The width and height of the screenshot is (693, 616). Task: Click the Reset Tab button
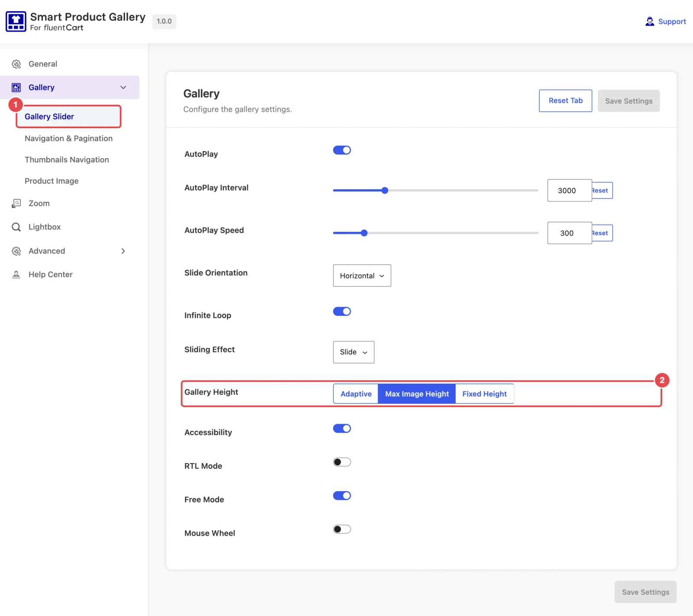[x=566, y=101]
